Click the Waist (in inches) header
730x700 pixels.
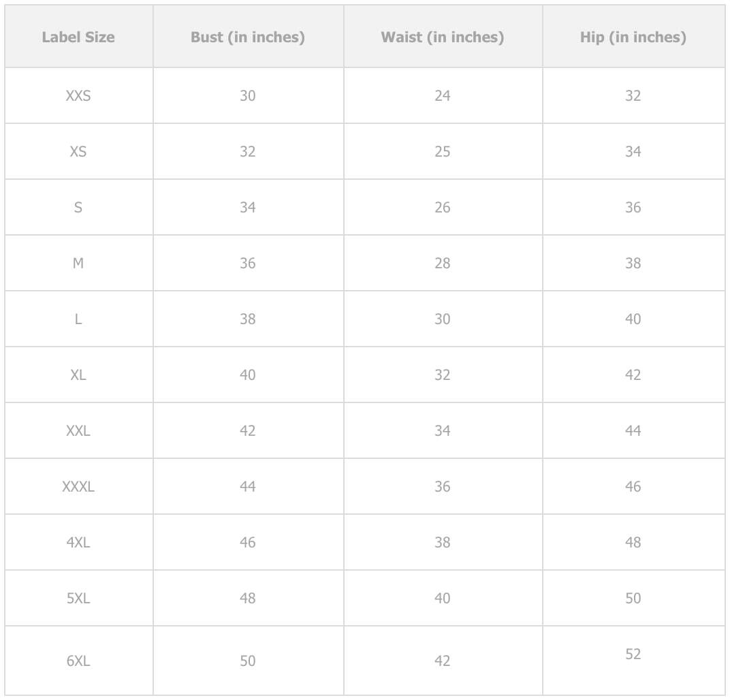[x=443, y=37]
